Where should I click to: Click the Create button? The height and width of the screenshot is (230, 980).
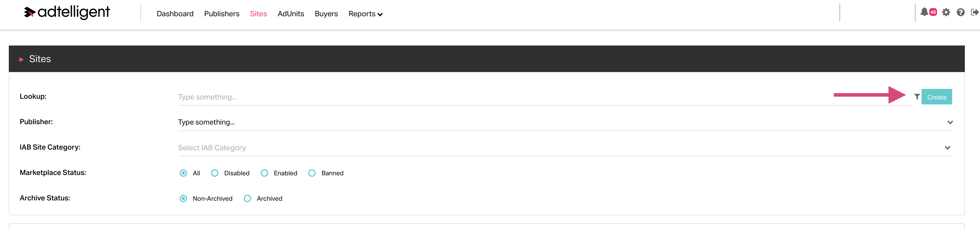[x=937, y=97]
